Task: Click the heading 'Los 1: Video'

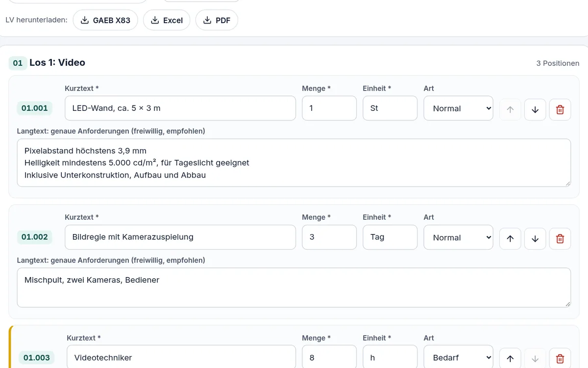Action: (x=57, y=62)
